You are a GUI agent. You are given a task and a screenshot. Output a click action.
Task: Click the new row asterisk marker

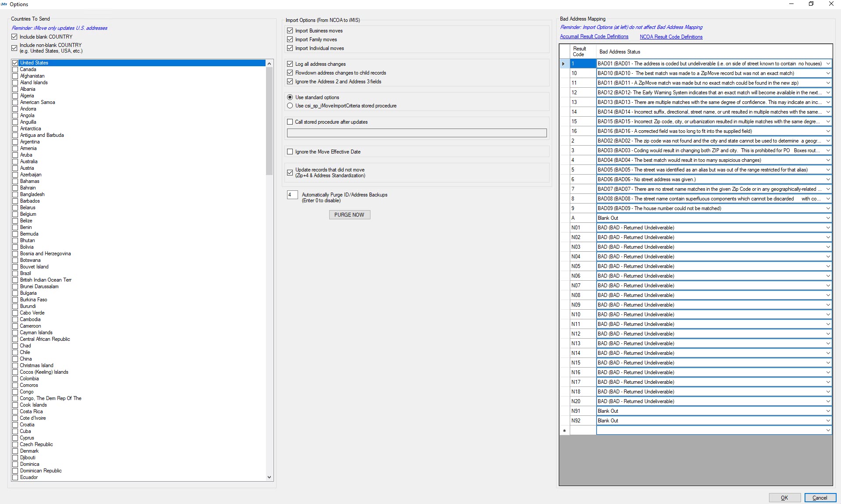point(564,431)
